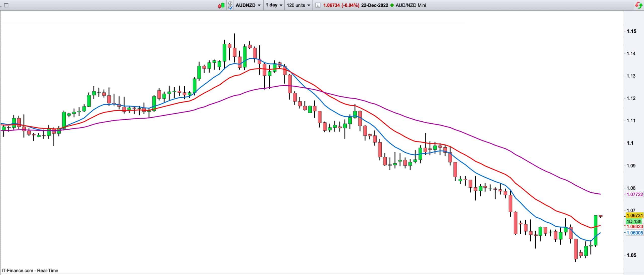Click the IT-Finance.com Real-Time label
Screen dimensions: 644x275
(x=29, y=270)
